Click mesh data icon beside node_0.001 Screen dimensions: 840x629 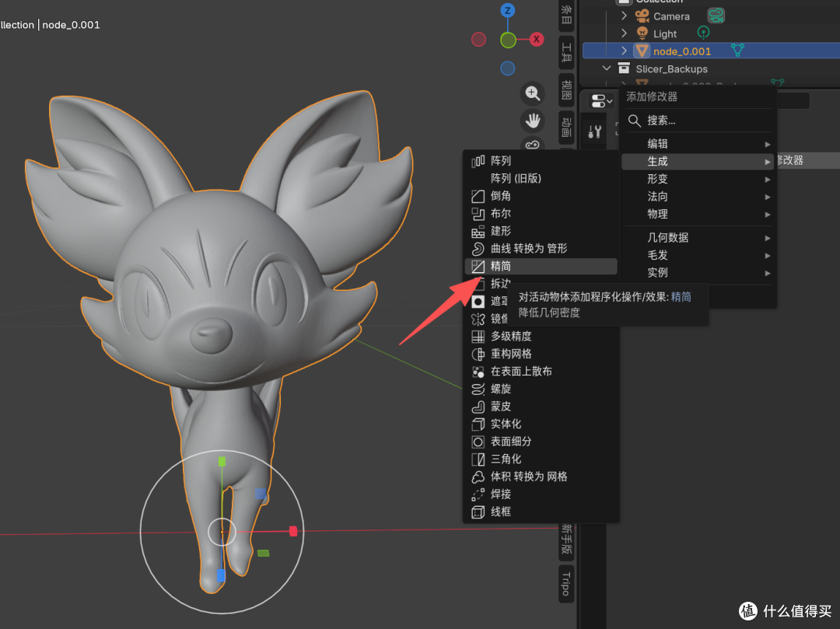coord(737,51)
